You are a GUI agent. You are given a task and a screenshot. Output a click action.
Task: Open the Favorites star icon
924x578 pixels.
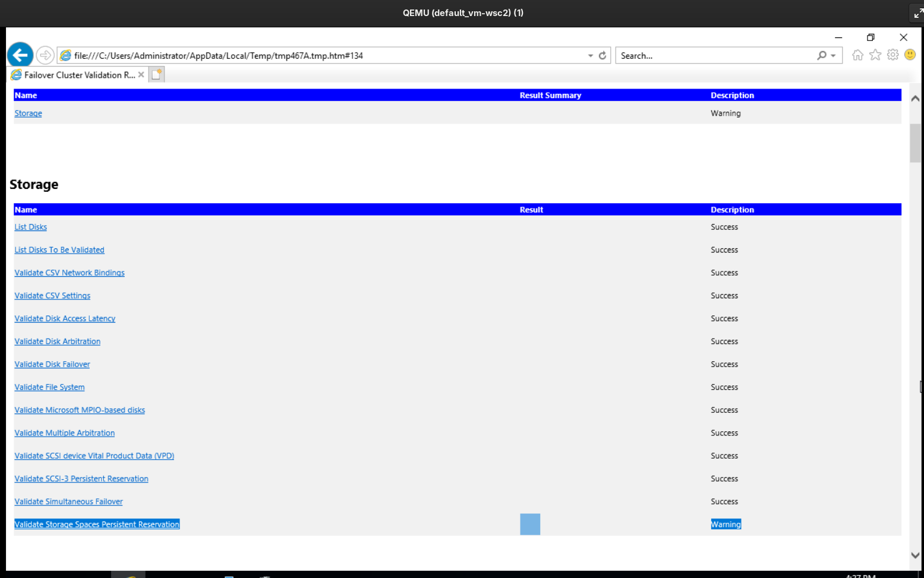(875, 55)
